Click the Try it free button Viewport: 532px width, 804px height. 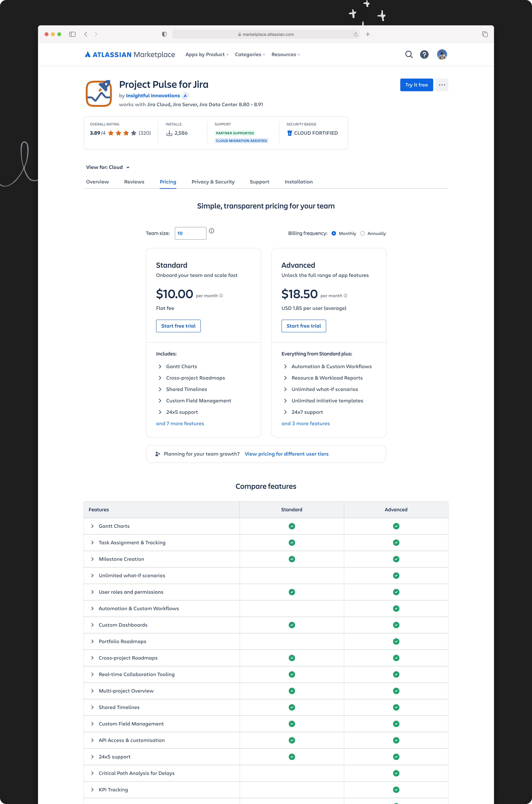tap(416, 85)
